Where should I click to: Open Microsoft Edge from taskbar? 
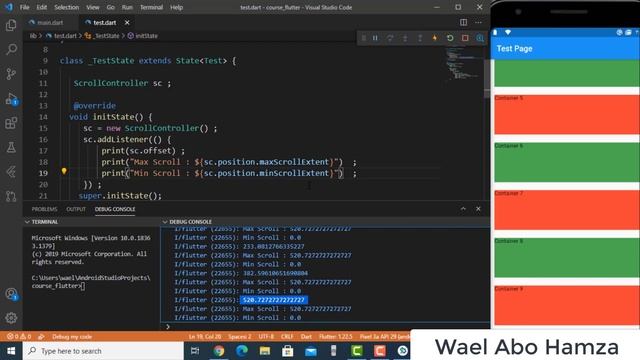[x=242, y=351]
